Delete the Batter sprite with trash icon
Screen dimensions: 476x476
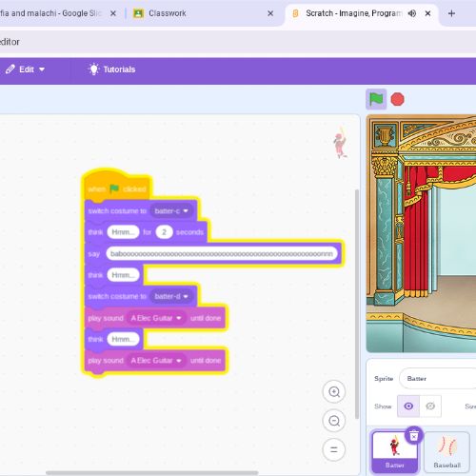point(414,436)
